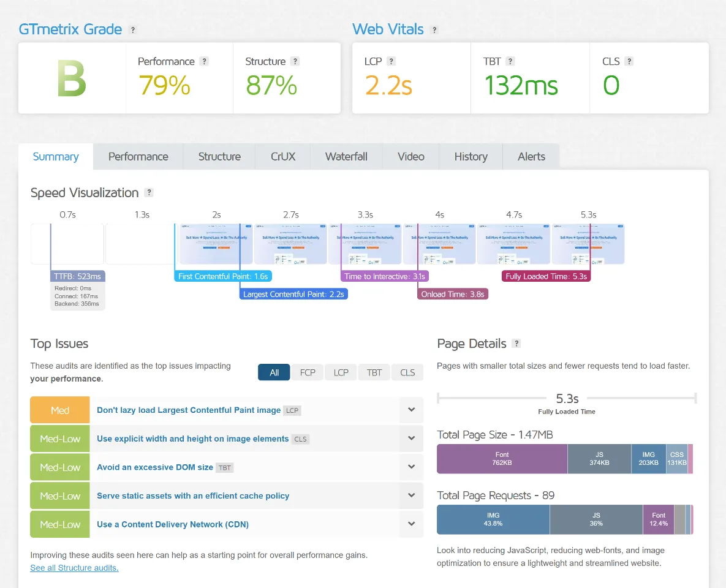Follow the See all Structure audits link

[74, 568]
